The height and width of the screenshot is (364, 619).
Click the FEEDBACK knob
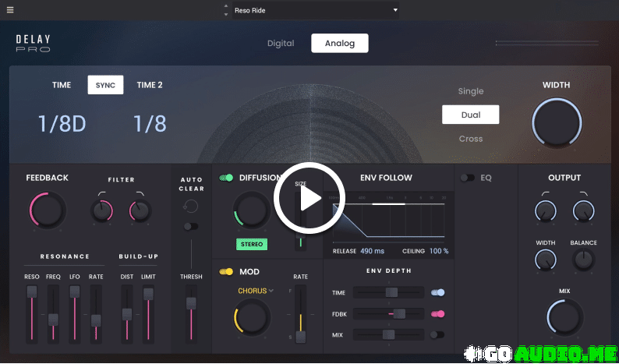tap(48, 210)
